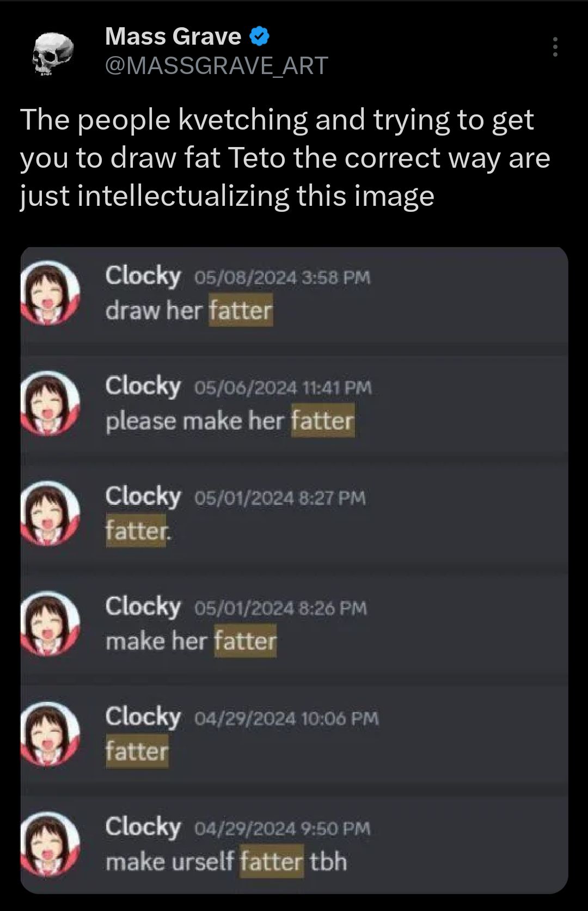The height and width of the screenshot is (911, 588).
Task: Tap the Clocky username on the 8:26 PM message
Action: click(143, 606)
